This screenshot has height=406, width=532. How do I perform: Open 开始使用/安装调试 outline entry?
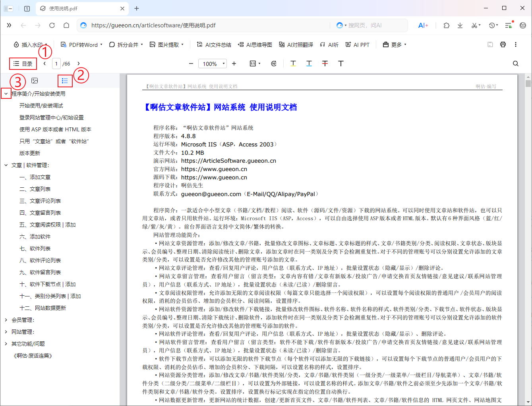pos(41,106)
